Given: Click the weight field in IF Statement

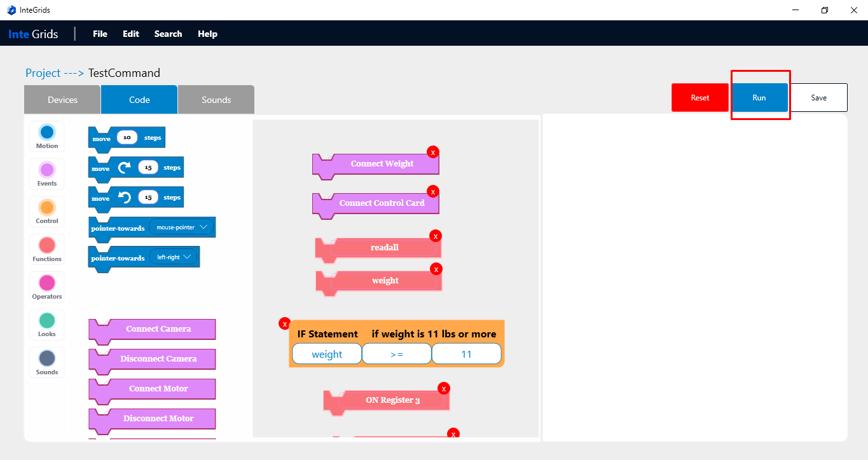Looking at the screenshot, I should point(327,354).
